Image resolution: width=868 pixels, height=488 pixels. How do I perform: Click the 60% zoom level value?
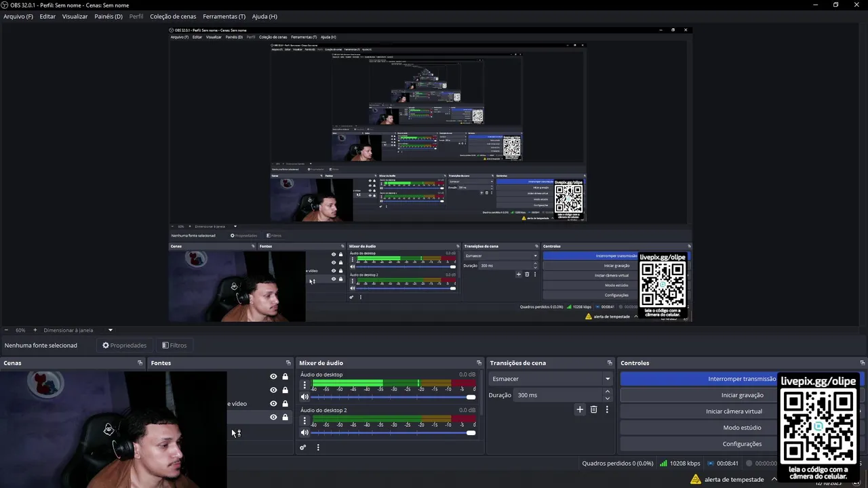pos(20,330)
